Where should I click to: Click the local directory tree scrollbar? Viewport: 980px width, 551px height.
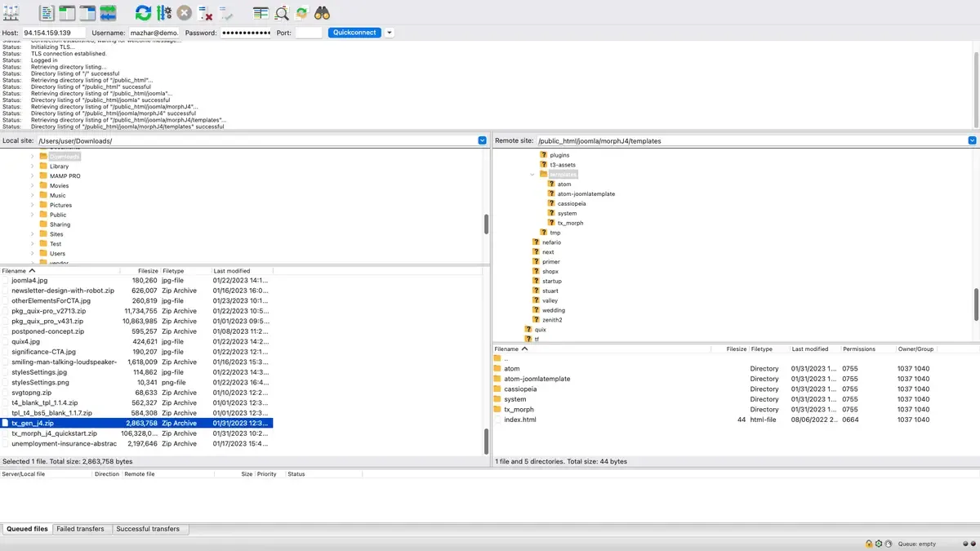[486, 224]
